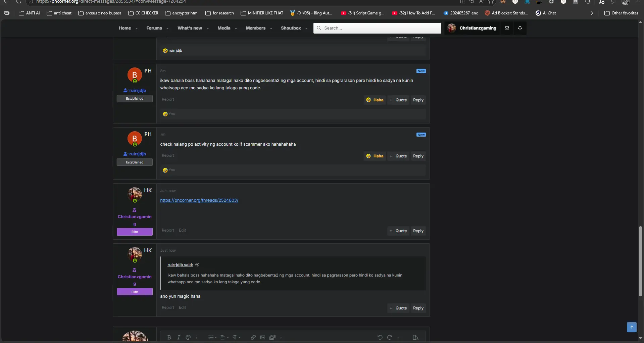Open the Other favorites folder

621,13
